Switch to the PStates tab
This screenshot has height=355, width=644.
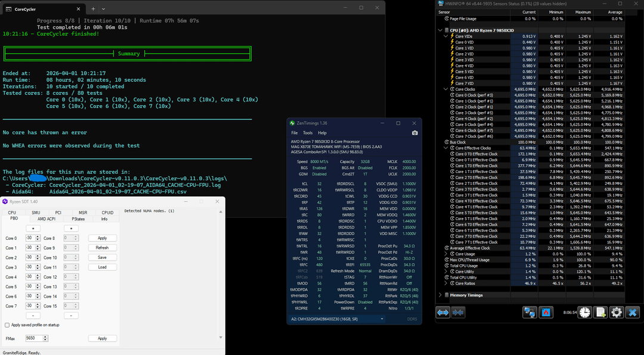coord(79,219)
